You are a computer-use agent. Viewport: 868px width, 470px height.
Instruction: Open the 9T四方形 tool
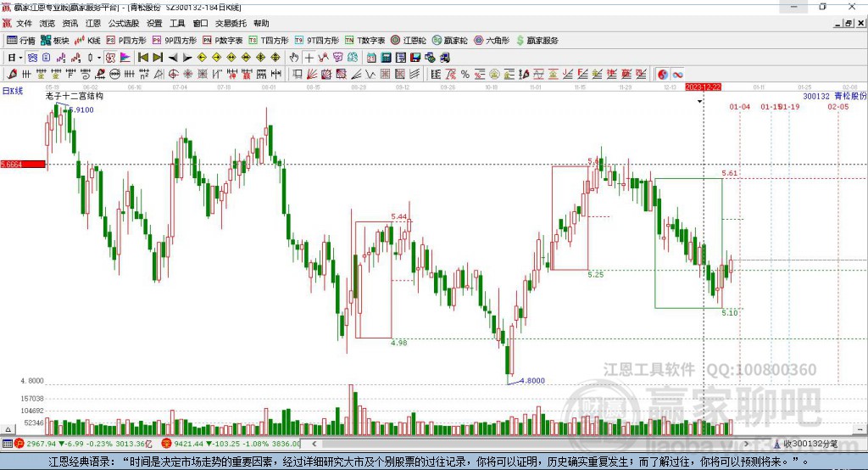click(x=317, y=41)
